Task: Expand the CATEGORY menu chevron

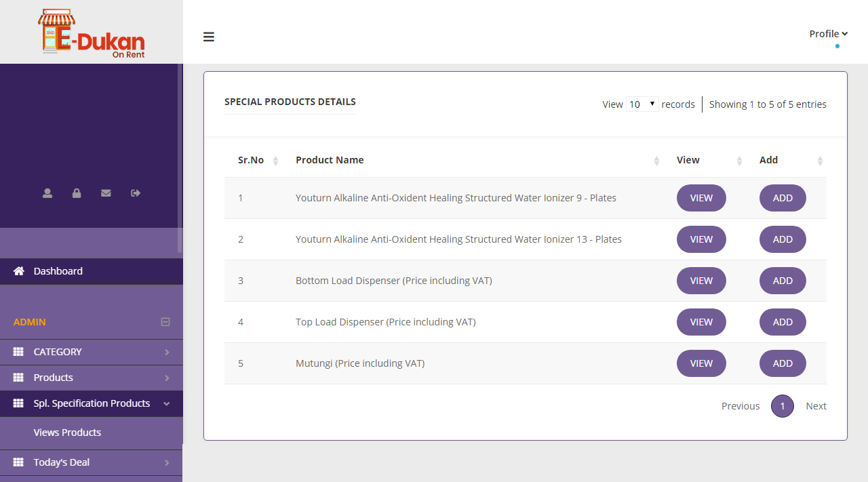Action: 167,353
